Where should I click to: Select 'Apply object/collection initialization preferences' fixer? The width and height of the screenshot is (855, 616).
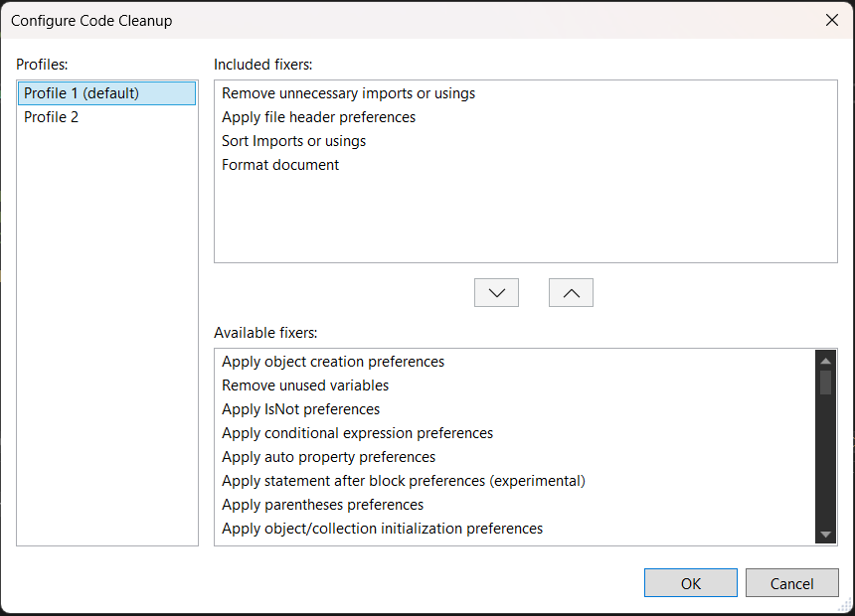point(382,529)
